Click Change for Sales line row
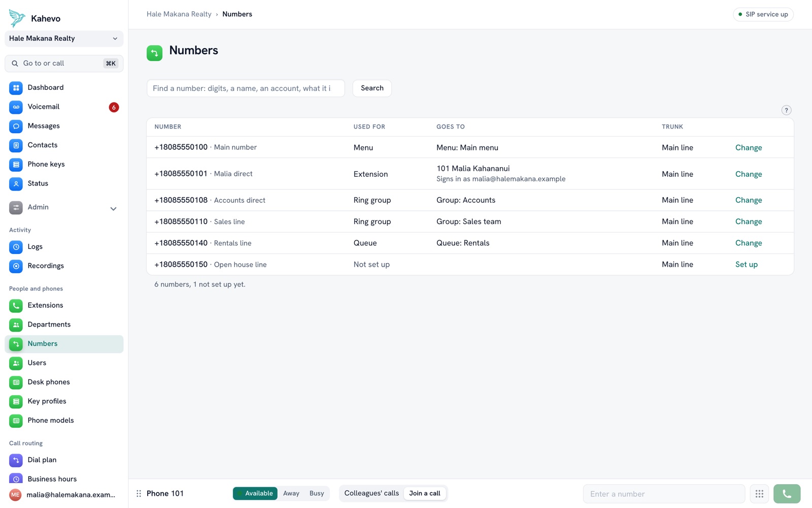Screen dimensions: 812x508 tap(749, 221)
